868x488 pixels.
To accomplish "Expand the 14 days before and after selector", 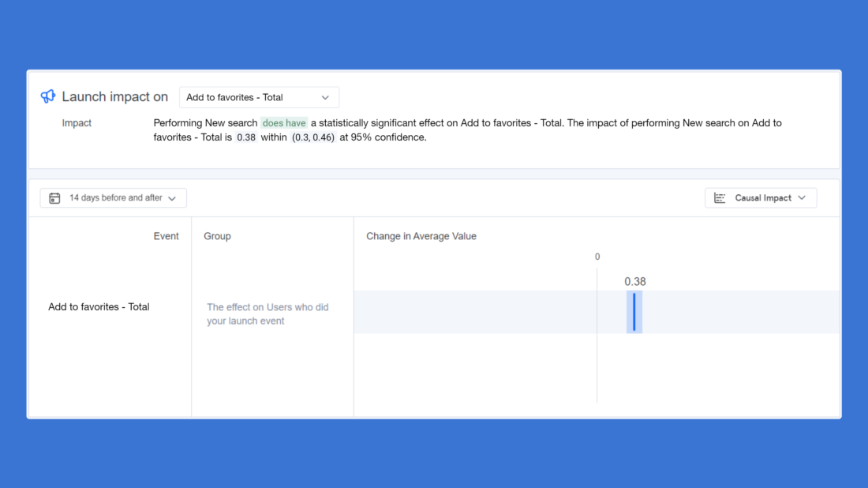I will coord(113,197).
